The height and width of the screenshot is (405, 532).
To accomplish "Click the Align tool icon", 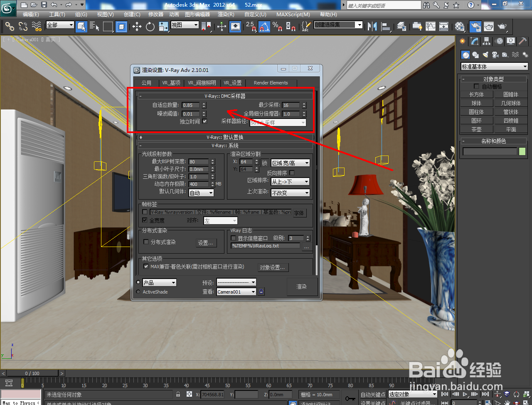I will pyautogui.click(x=386, y=27).
